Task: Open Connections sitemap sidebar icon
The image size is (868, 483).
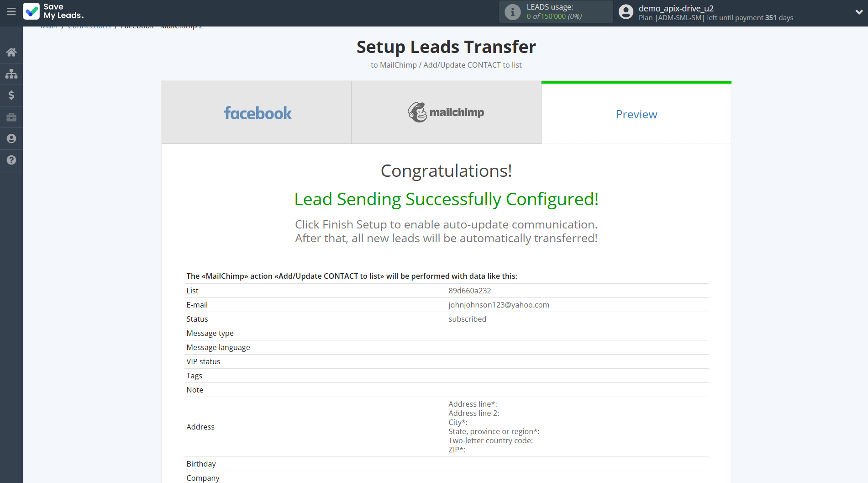Action: coord(11,74)
